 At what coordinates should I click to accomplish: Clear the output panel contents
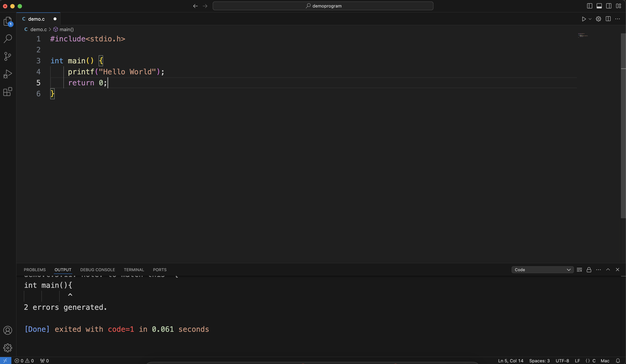pyautogui.click(x=579, y=270)
